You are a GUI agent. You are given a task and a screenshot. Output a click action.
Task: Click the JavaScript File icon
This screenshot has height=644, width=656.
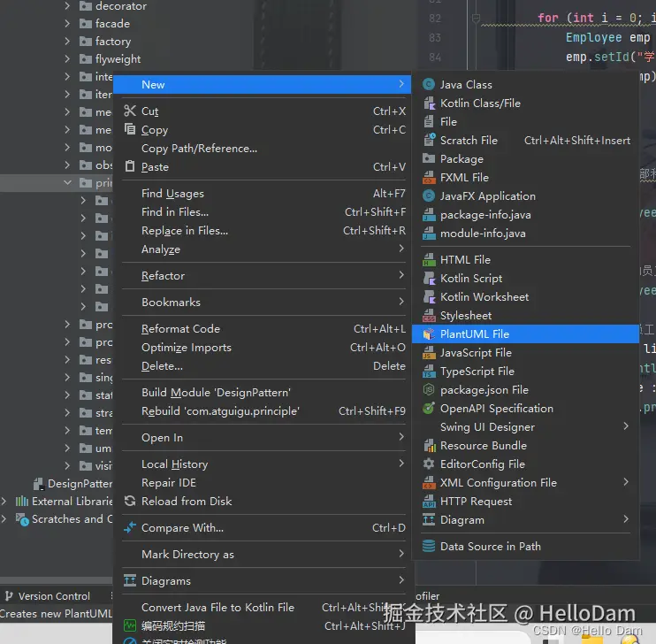[x=429, y=353]
